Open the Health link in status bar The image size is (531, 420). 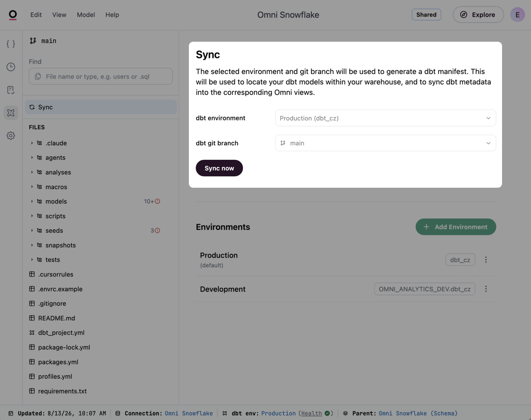click(312, 413)
